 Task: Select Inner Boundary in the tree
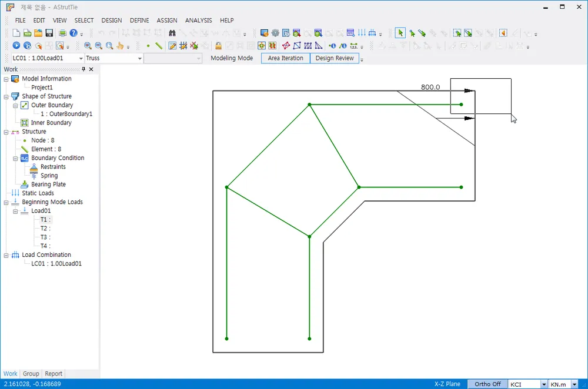pyautogui.click(x=51, y=123)
